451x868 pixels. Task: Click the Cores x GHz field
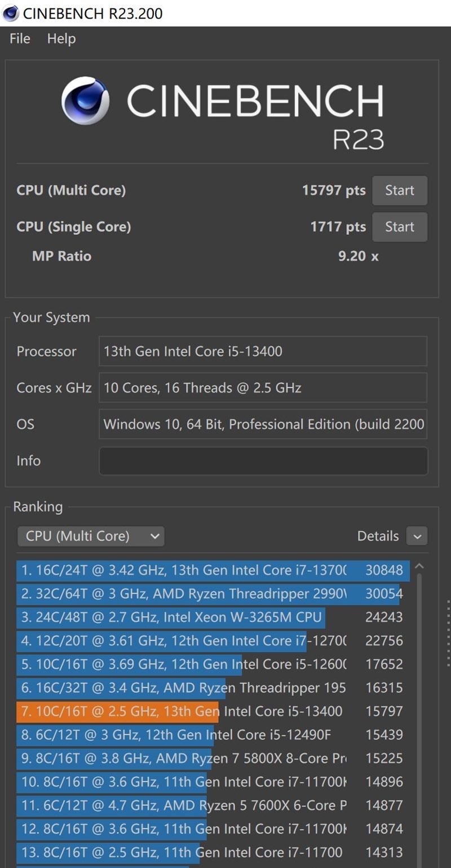[263, 388]
